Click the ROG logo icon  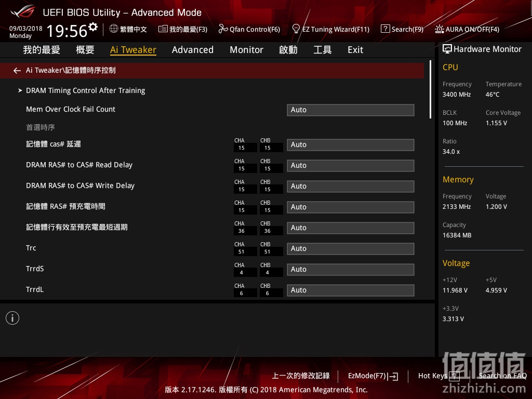point(22,11)
